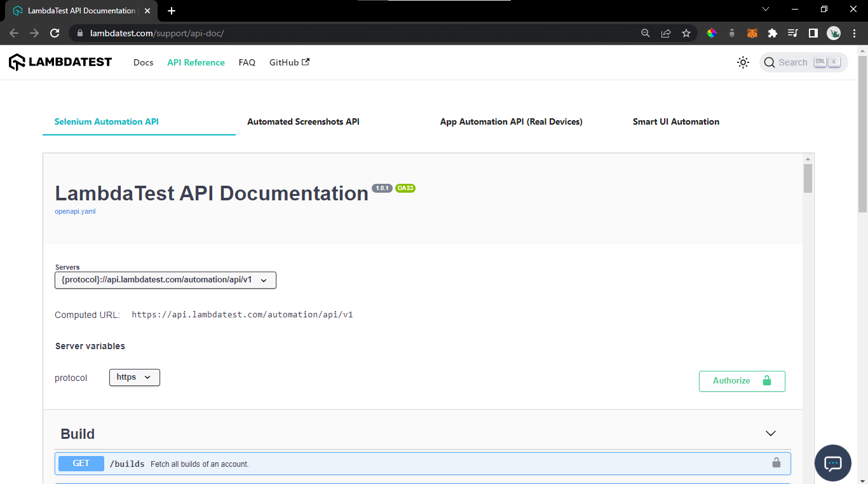The image size is (868, 484).
Task: Toggle the light/dark theme sun icon
Action: [743, 62]
